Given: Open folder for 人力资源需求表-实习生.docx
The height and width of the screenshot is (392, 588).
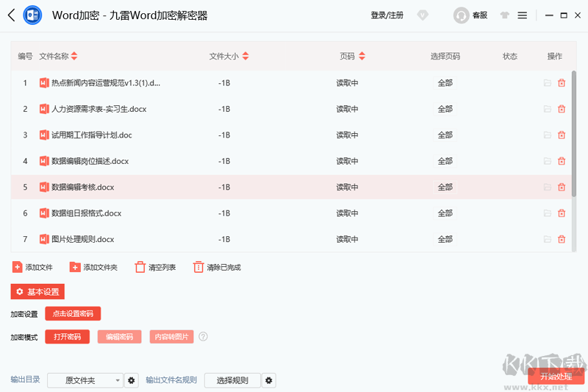Looking at the screenshot, I should coord(548,109).
